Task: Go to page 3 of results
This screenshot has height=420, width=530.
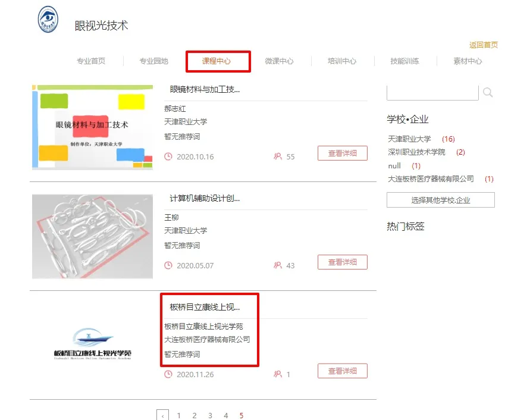Action: point(210,415)
